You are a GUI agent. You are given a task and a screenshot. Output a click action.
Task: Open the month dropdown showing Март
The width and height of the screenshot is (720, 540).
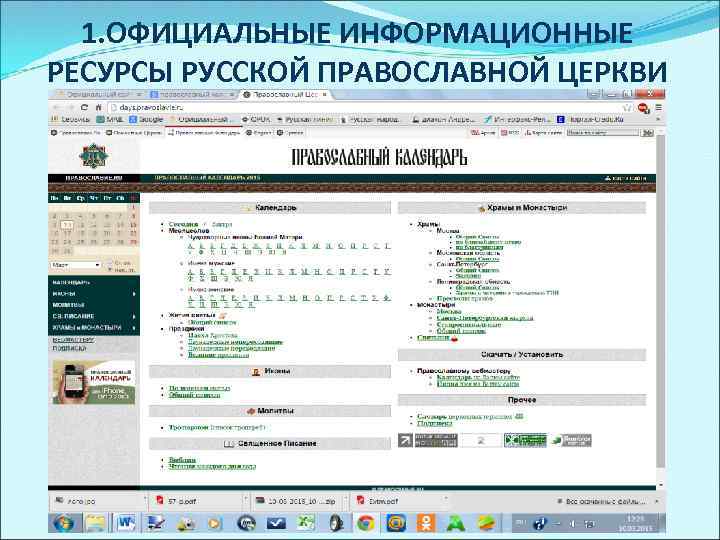tap(75, 265)
